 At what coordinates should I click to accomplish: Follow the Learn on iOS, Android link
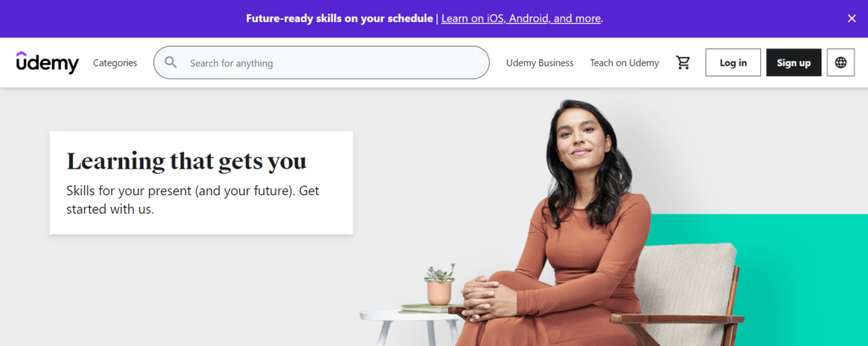521,19
